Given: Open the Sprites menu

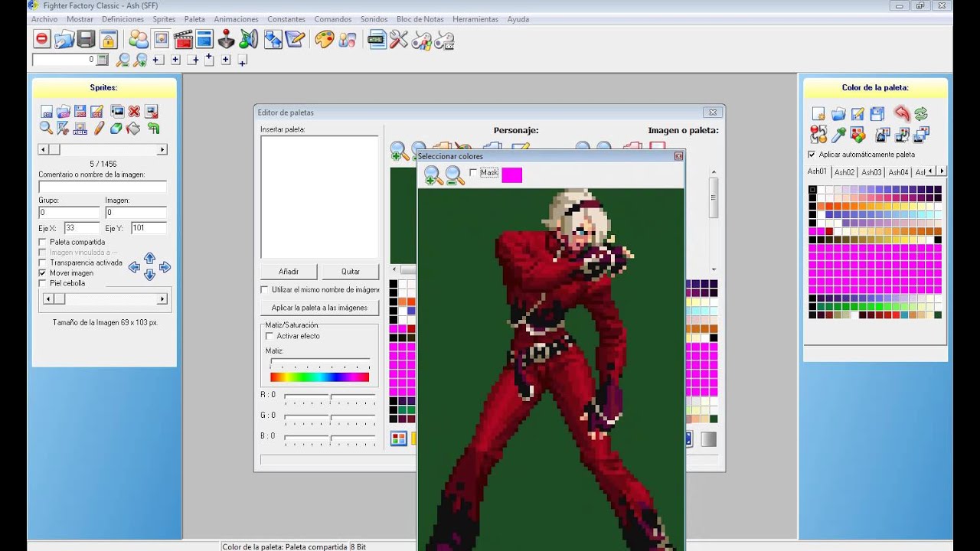Looking at the screenshot, I should [164, 19].
